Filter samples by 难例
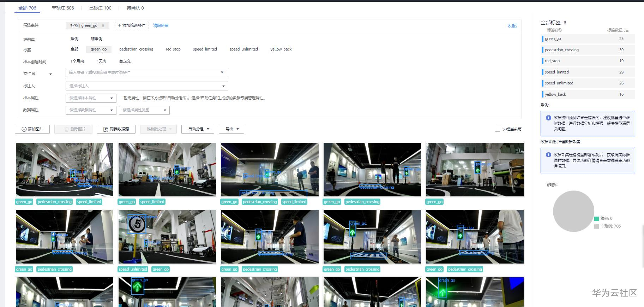Viewport: 644px width, 307px height. coord(74,39)
